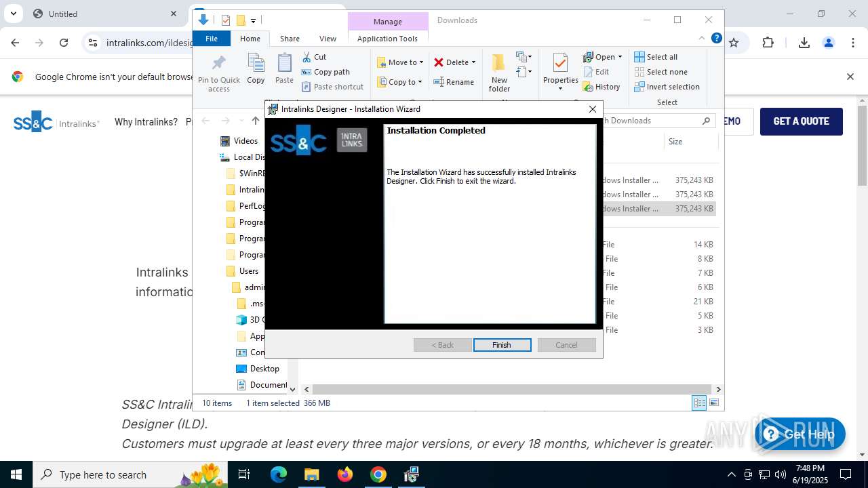
Task: Click the Get Help chat button
Action: click(x=800, y=434)
